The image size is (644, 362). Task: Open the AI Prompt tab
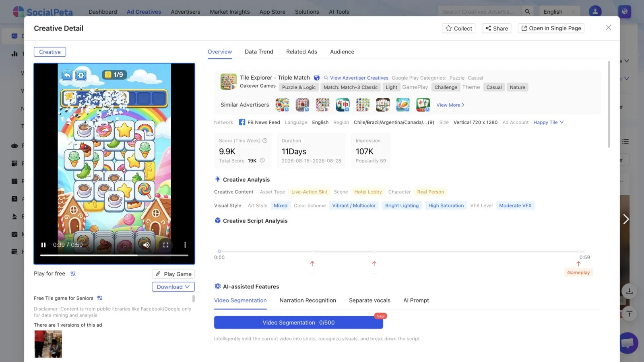416,300
